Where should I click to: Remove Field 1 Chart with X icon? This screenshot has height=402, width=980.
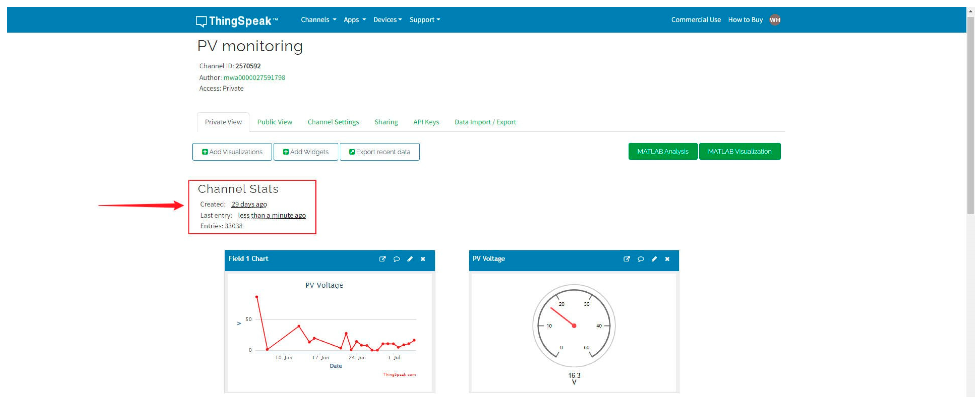click(423, 259)
